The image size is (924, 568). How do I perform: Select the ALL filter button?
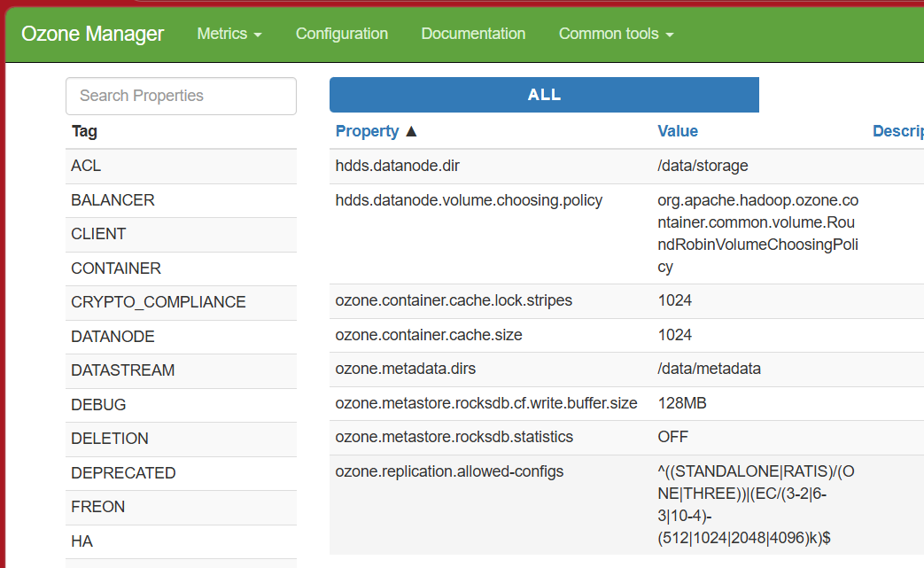point(544,95)
